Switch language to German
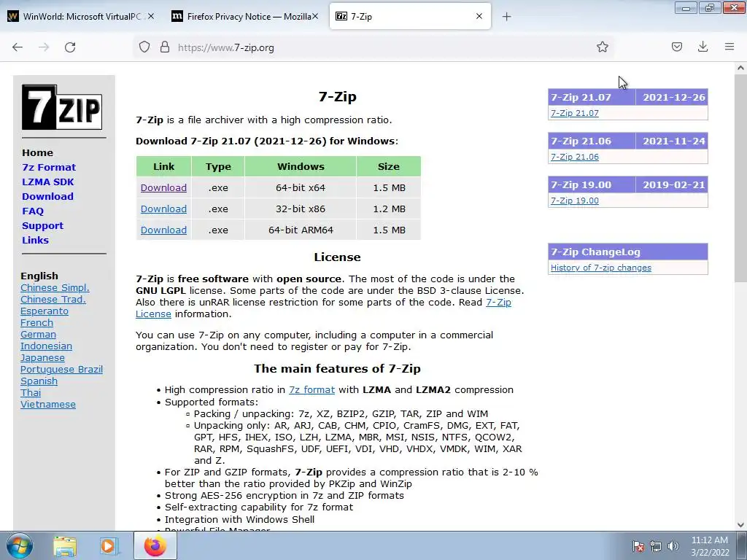Screen dimensions: 747x560 pos(38,334)
